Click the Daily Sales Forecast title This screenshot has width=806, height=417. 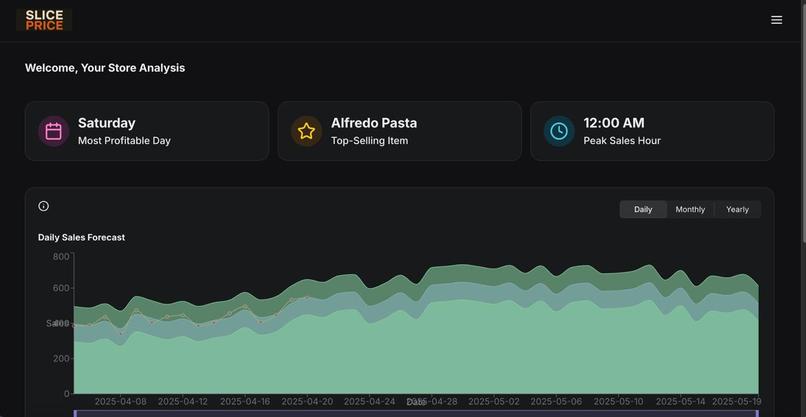tap(81, 238)
